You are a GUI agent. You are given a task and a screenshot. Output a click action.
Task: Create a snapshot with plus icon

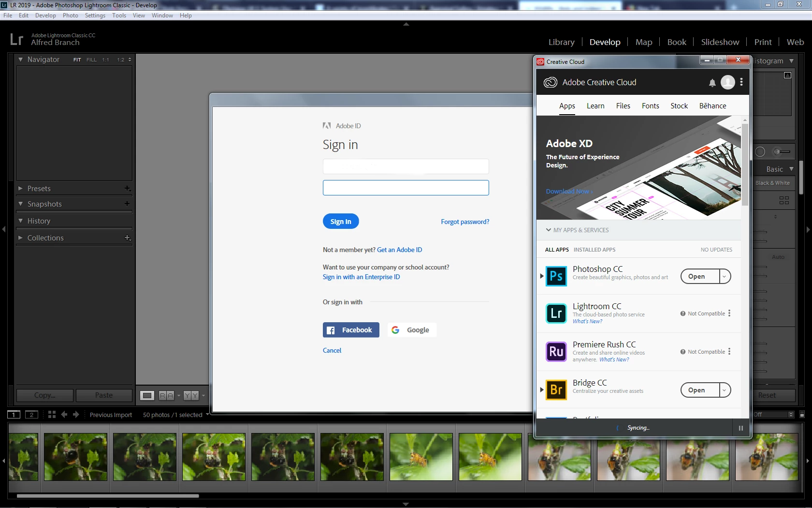click(127, 204)
